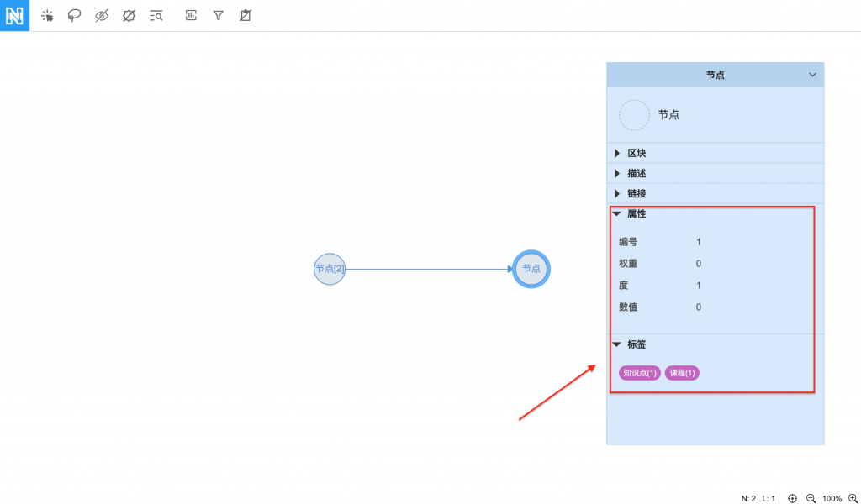The width and height of the screenshot is (861, 504).
Task: Open the funnel filter tool
Action: [218, 15]
